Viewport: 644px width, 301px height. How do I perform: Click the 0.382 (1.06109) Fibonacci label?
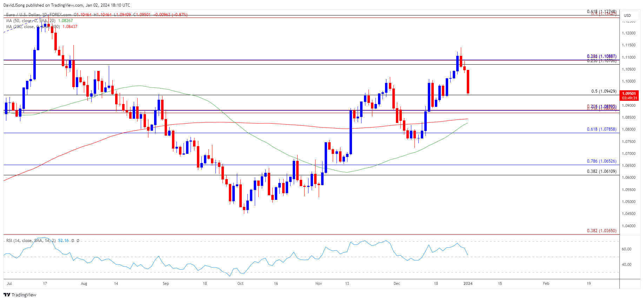pyautogui.click(x=602, y=171)
